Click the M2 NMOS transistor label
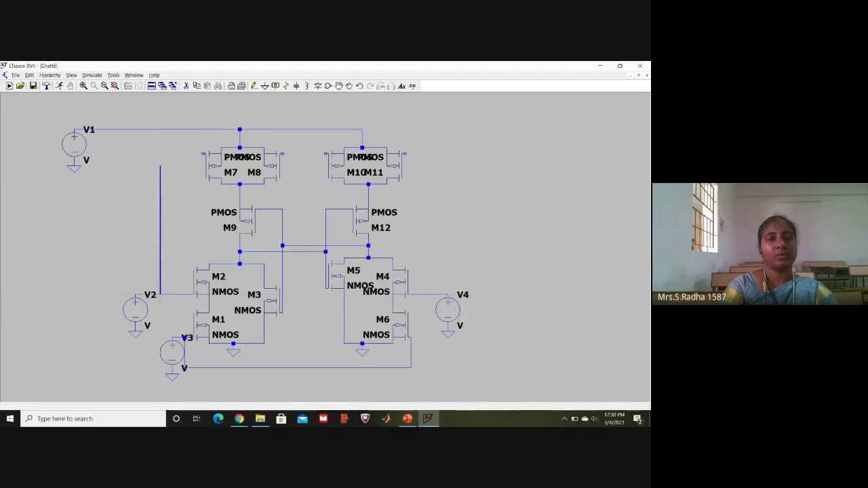 (218, 277)
